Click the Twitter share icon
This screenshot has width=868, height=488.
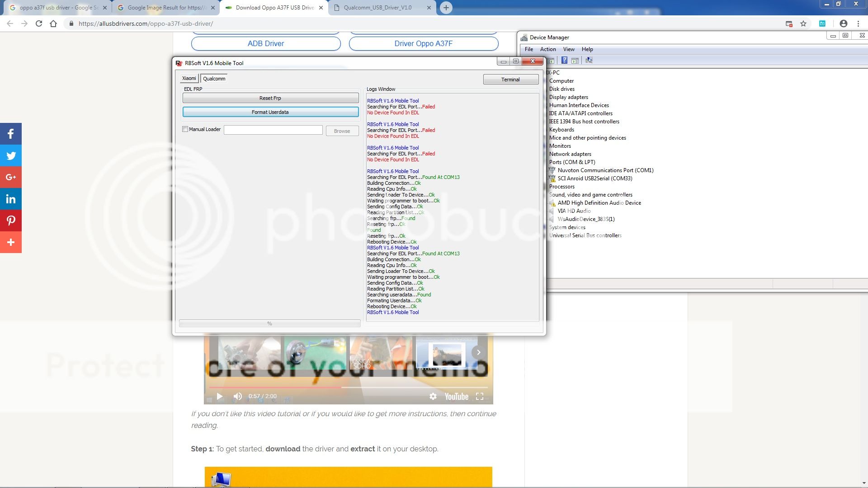tap(11, 155)
